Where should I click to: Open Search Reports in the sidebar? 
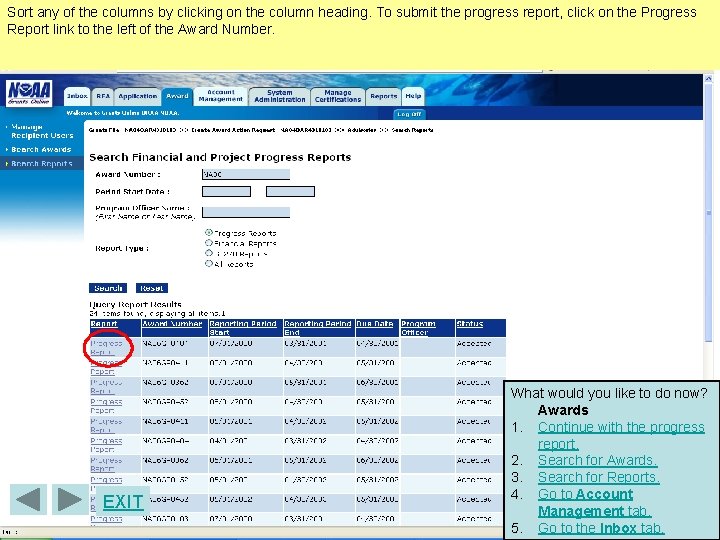[x=41, y=163]
